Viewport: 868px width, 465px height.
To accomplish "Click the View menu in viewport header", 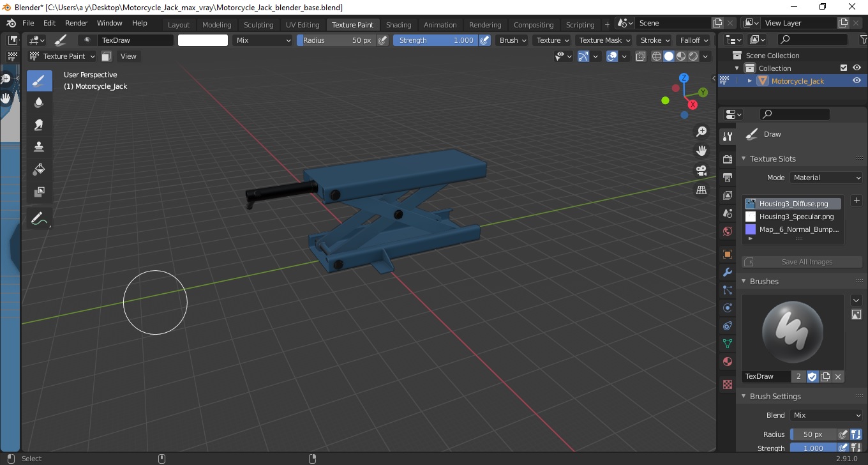I will [128, 56].
